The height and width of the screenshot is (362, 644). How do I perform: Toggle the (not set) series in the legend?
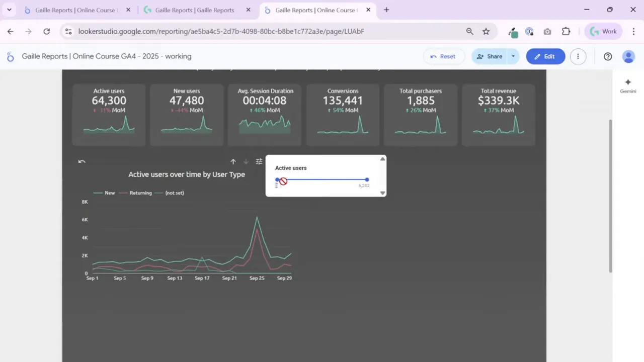(x=172, y=193)
